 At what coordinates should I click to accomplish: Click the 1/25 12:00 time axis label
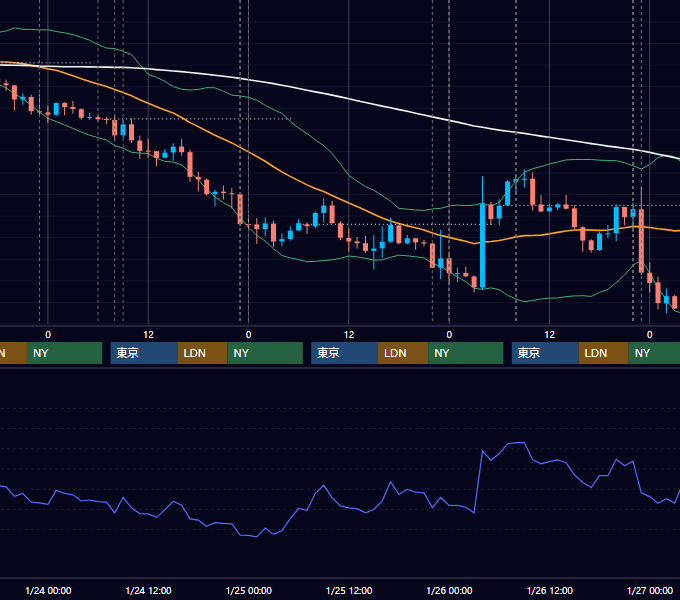[349, 590]
